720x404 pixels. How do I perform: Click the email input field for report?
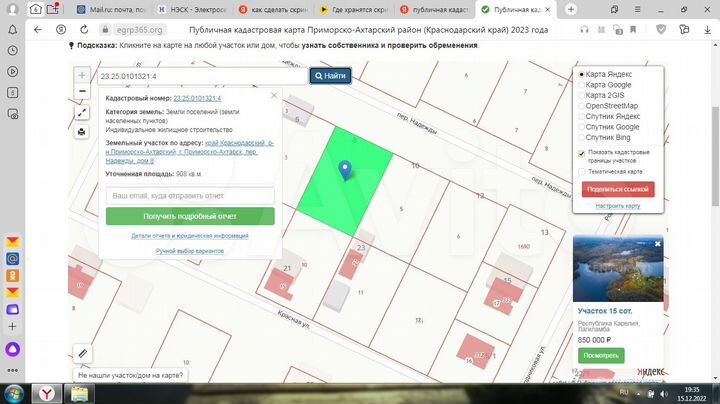pyautogui.click(x=190, y=196)
